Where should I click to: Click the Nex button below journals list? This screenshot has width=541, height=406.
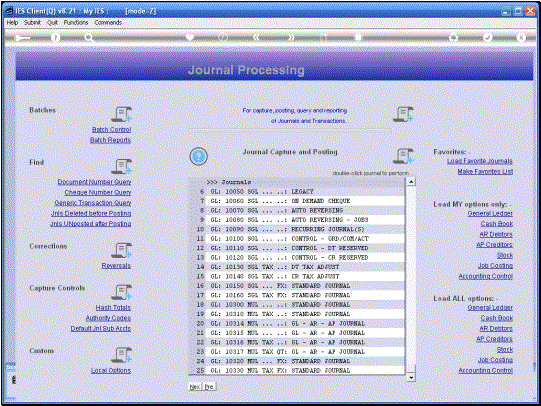[x=195, y=387]
